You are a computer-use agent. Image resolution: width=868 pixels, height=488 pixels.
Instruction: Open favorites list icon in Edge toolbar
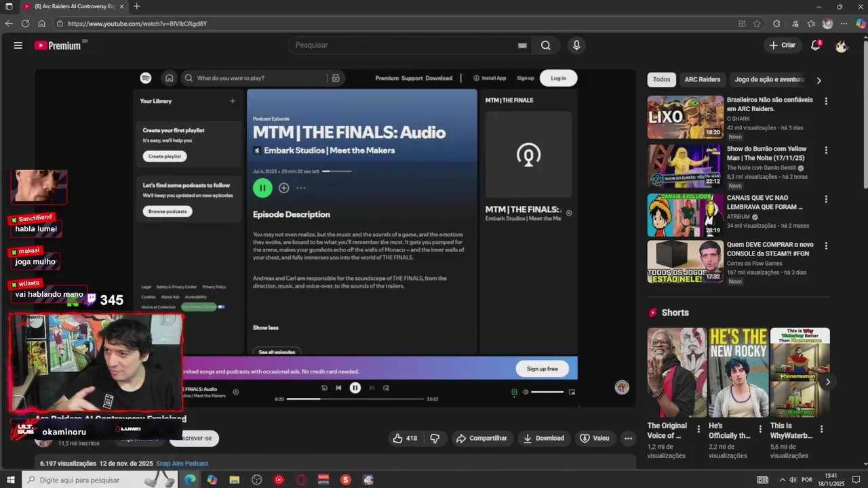click(x=811, y=23)
